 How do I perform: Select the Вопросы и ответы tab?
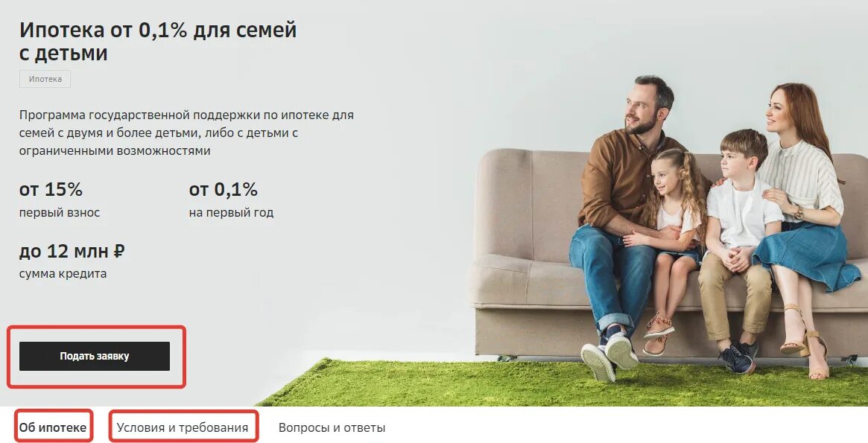pos(332,427)
